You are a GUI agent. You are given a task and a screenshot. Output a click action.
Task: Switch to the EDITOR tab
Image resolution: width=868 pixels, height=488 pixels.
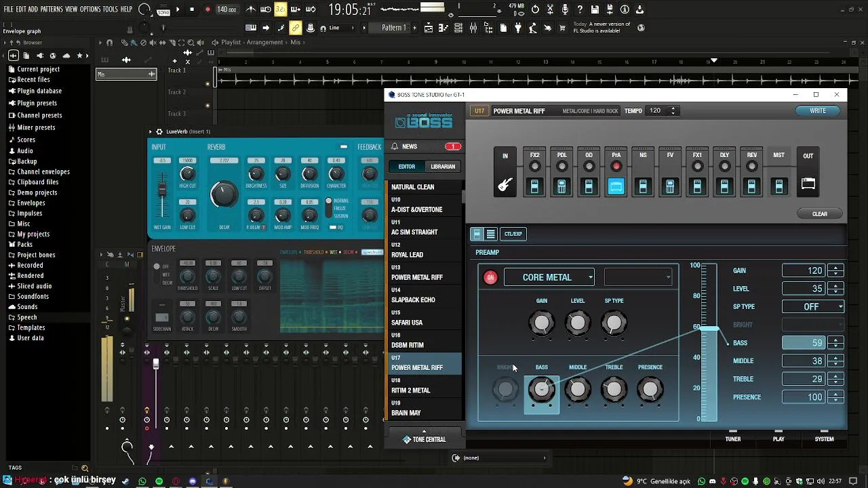click(x=407, y=167)
